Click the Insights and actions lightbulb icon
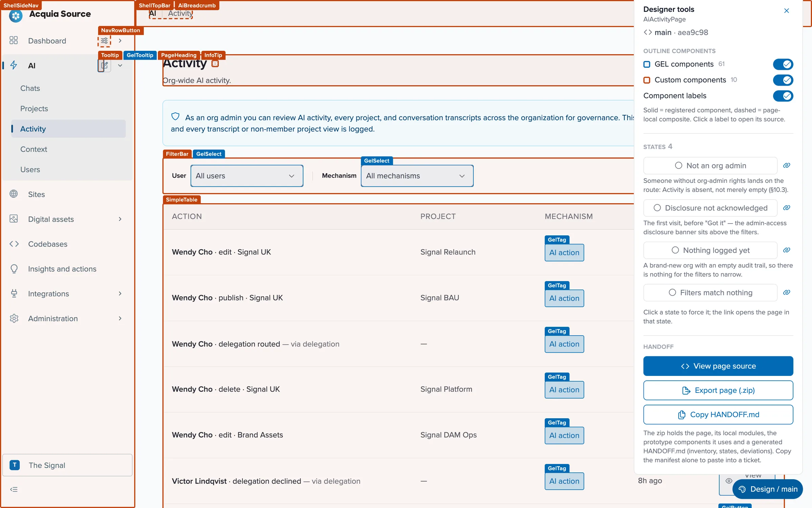This screenshot has width=812, height=508. (14, 269)
